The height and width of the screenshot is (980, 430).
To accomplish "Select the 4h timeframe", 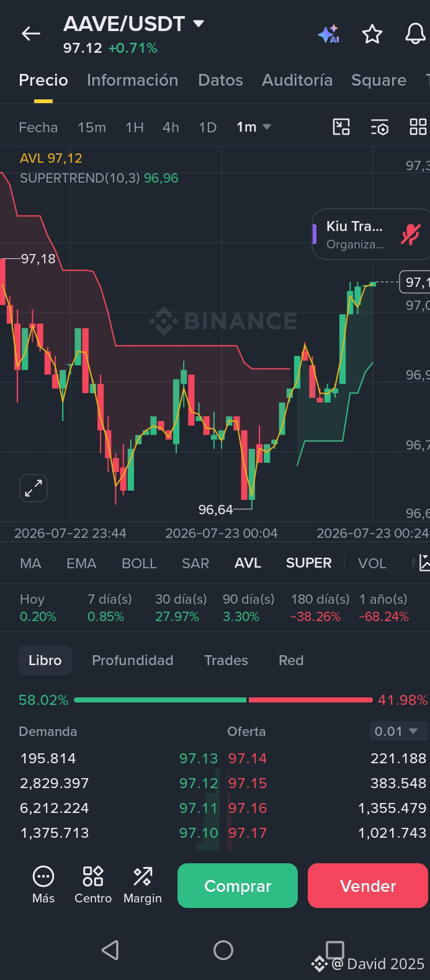I will coord(171,127).
